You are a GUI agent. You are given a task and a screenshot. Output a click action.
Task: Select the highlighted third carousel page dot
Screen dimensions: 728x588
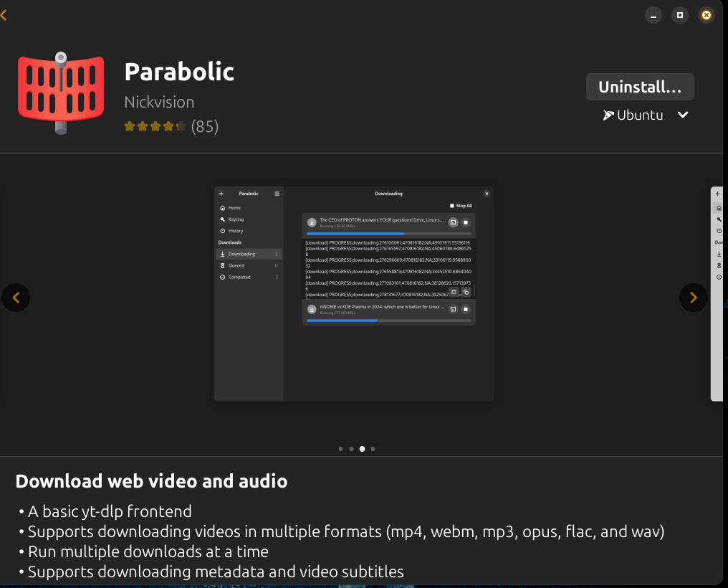pos(362,449)
